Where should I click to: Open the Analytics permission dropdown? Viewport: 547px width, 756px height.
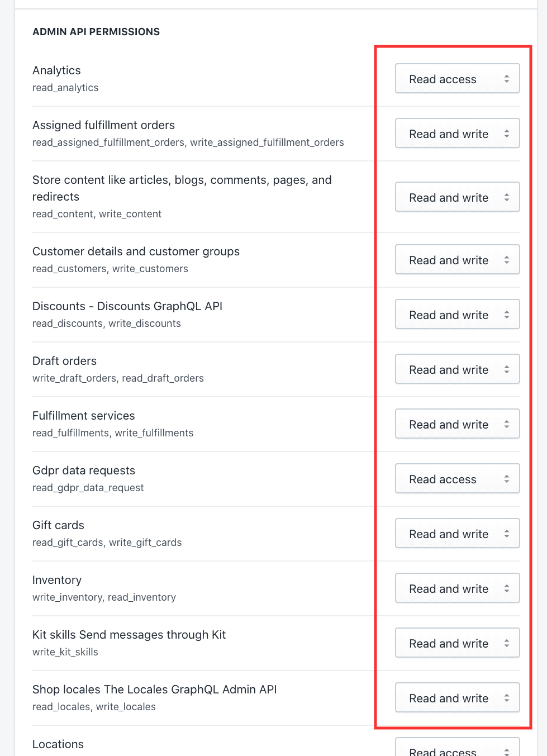click(457, 79)
